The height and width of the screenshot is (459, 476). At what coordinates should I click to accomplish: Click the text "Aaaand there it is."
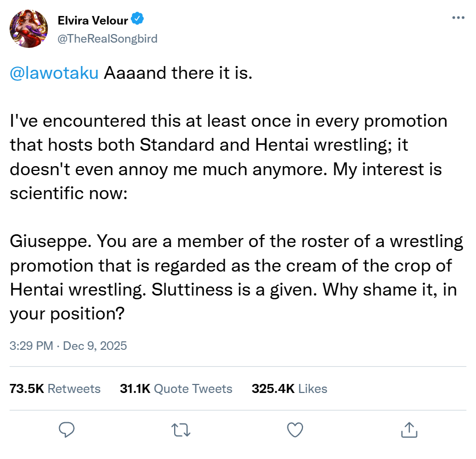click(177, 73)
